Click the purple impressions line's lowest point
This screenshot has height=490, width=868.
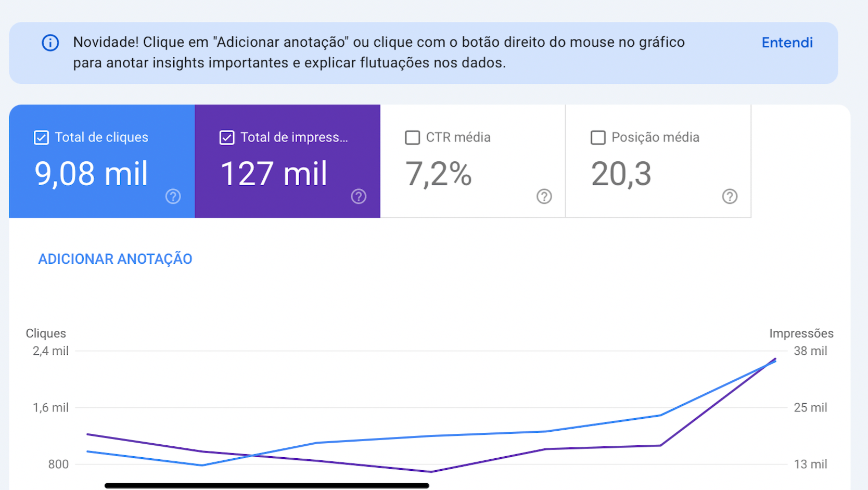(x=431, y=472)
